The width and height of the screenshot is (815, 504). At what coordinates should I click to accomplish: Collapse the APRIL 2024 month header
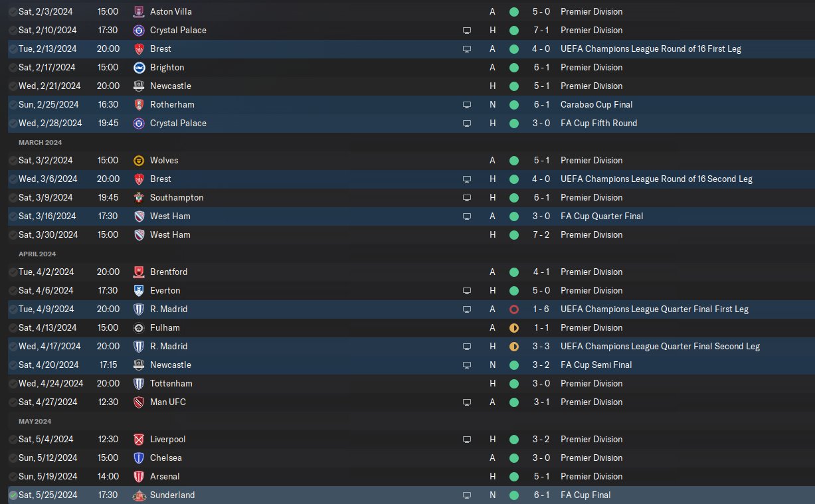pos(37,254)
